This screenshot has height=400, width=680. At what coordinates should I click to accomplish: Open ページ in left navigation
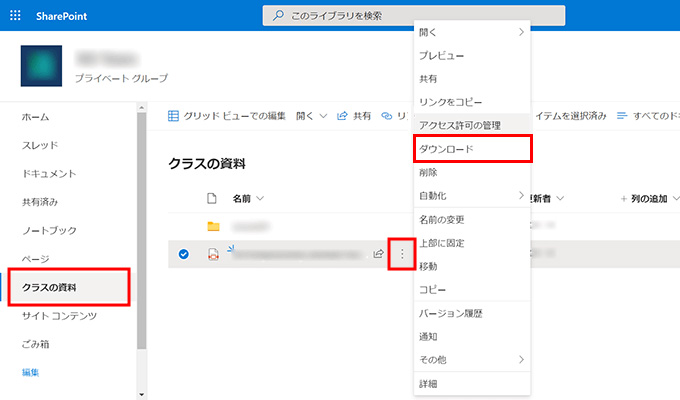[36, 259]
